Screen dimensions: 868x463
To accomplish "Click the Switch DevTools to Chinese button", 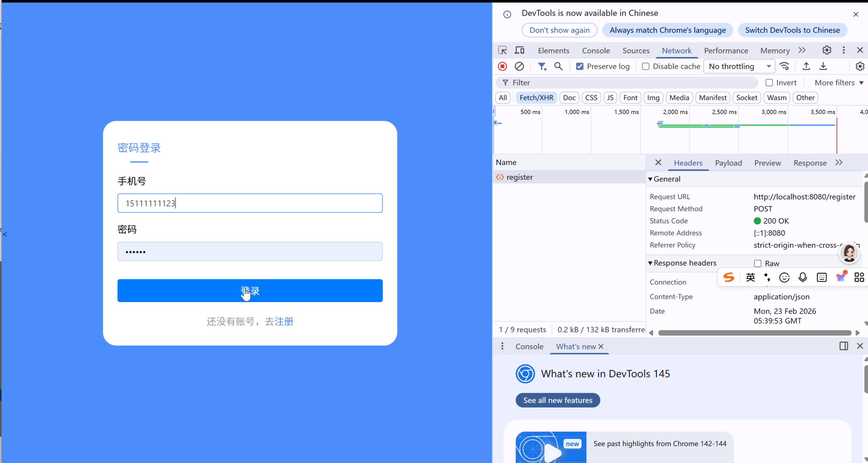I will click(792, 30).
